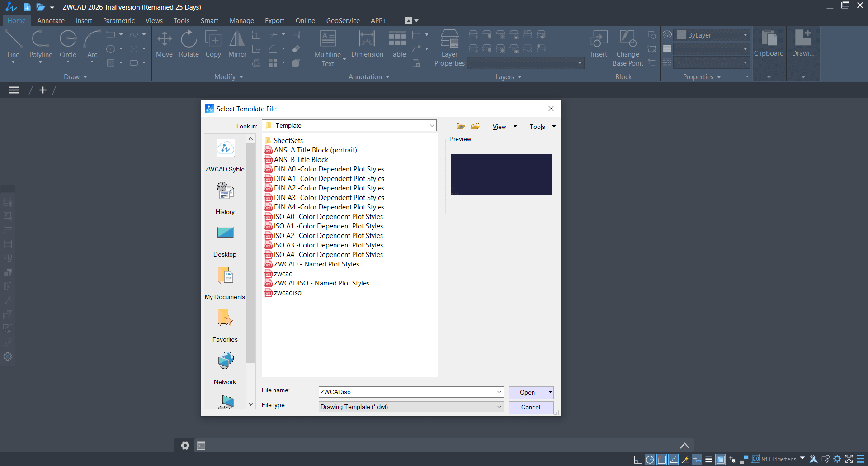Screen dimensions: 868x466
Task: Toggle Polar tracking in status bar
Action: point(650,459)
